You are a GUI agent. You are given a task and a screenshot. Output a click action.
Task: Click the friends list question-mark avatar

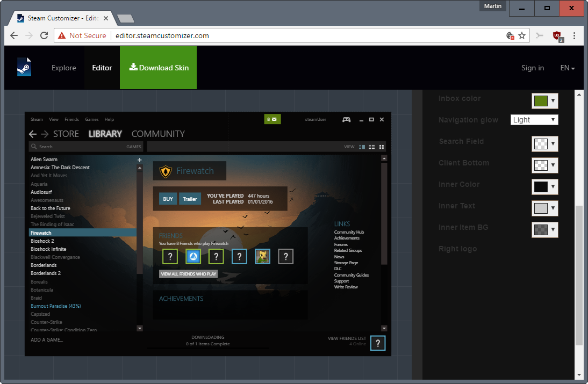coord(378,343)
